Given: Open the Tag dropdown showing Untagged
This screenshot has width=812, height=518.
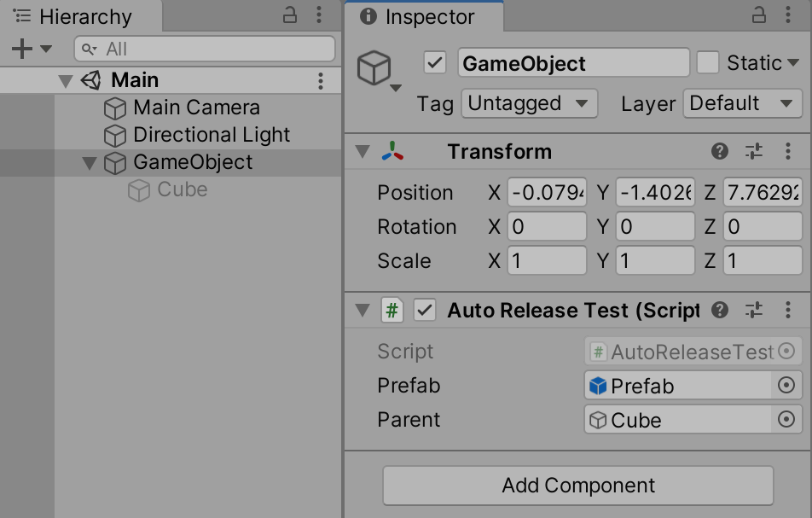Looking at the screenshot, I should click(529, 104).
